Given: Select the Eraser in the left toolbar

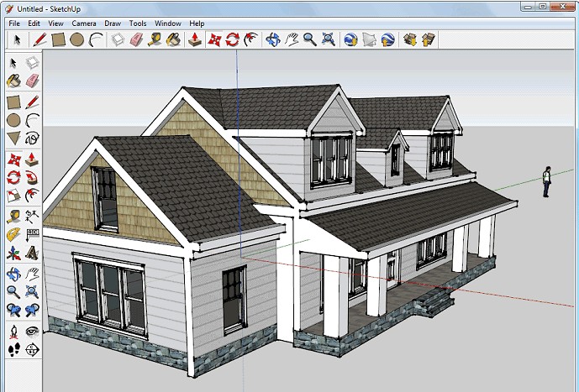Looking at the screenshot, I should click(32, 81).
